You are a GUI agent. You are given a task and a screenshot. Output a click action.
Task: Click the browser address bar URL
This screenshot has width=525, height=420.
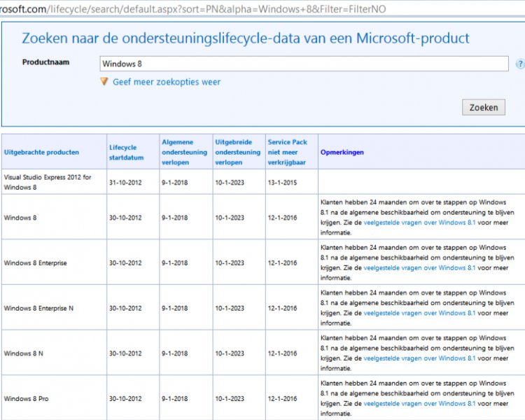click(192, 9)
